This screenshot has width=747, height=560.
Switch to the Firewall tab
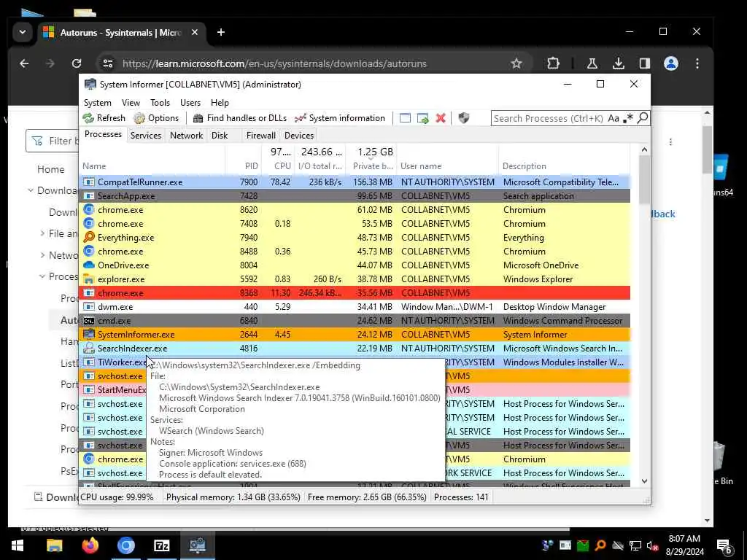(260, 135)
